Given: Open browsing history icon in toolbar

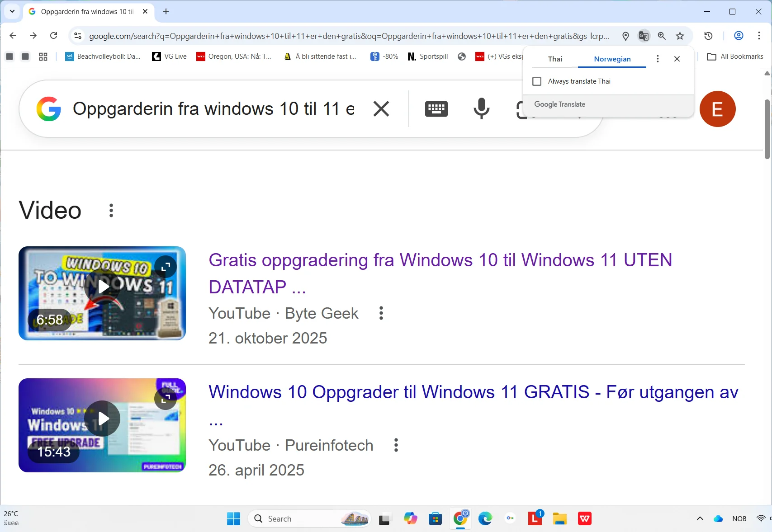Looking at the screenshot, I should (709, 36).
